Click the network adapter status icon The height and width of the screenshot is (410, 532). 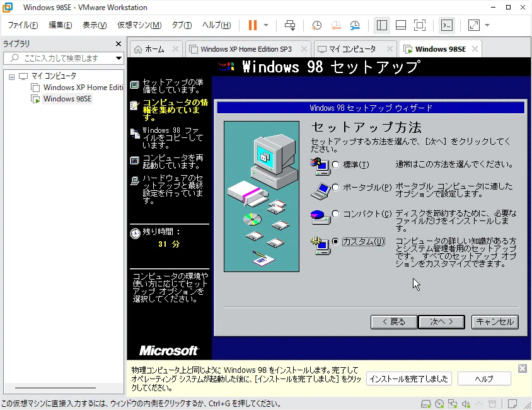453,404
